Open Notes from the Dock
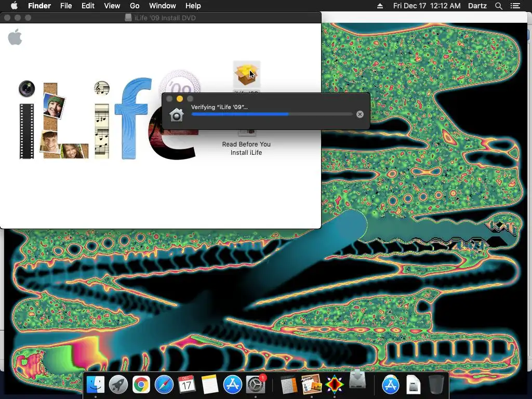The height and width of the screenshot is (399, 532). [210, 384]
